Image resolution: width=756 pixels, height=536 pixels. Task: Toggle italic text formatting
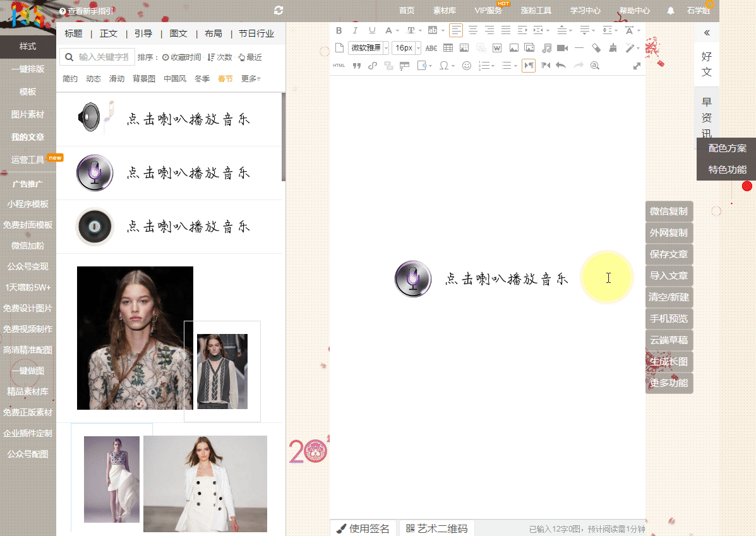click(355, 30)
